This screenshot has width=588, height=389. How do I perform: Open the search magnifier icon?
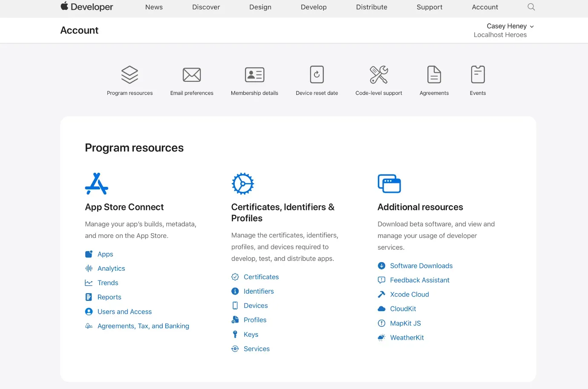531,7
